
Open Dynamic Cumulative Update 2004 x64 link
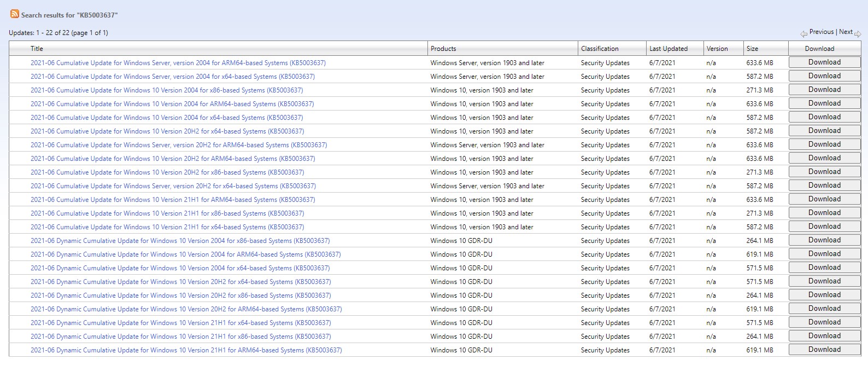(x=180, y=268)
